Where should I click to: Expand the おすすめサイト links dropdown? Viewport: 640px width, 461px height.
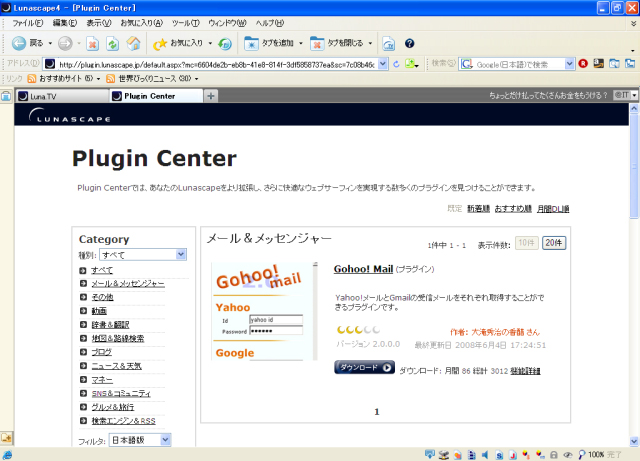(98, 79)
